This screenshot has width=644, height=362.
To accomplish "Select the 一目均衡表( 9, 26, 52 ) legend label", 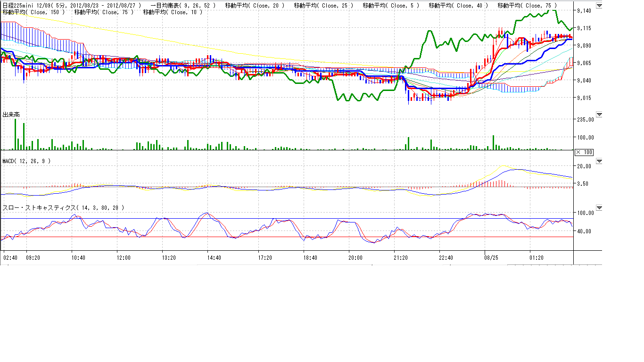I will point(183,6).
